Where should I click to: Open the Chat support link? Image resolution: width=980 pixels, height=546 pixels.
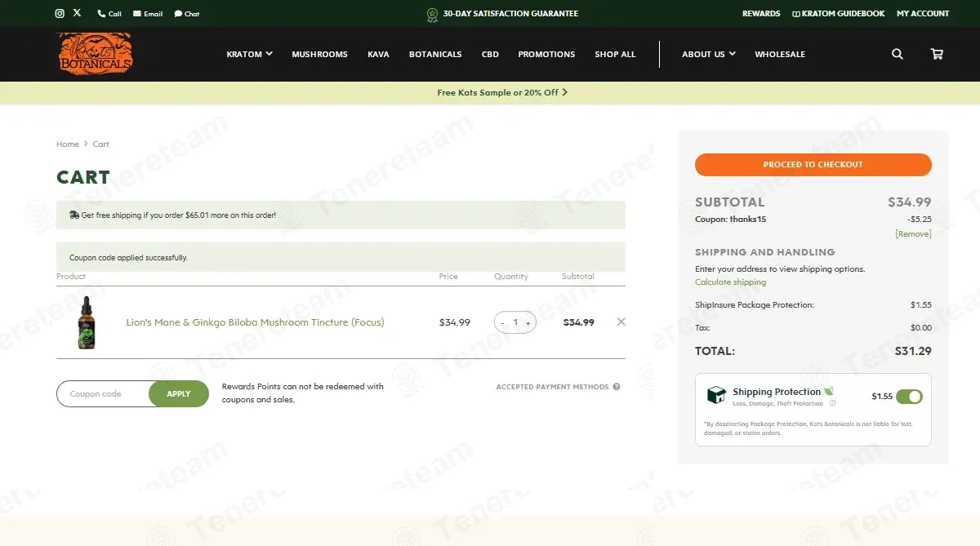click(x=187, y=14)
